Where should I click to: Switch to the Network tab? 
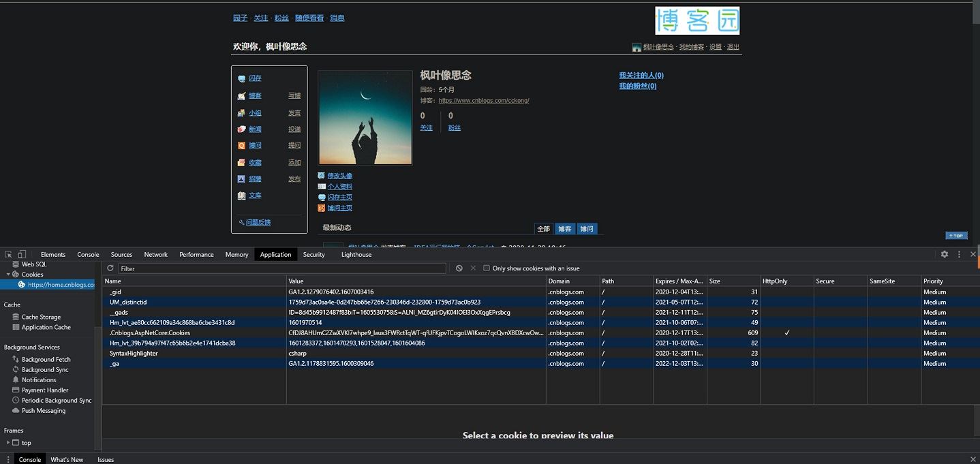tap(155, 254)
